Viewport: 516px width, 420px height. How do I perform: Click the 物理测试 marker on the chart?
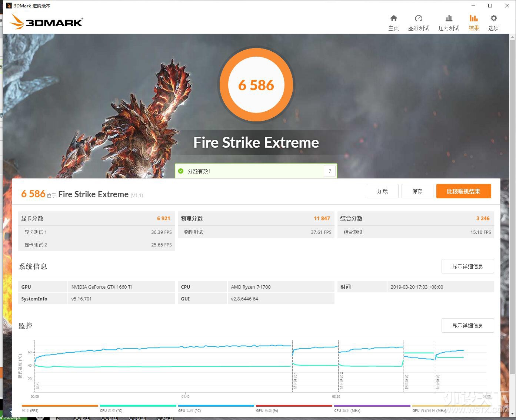tap(406, 382)
